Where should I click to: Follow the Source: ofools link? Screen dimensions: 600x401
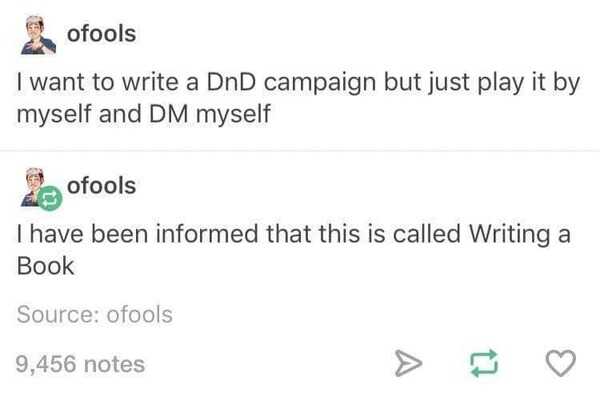(x=95, y=315)
